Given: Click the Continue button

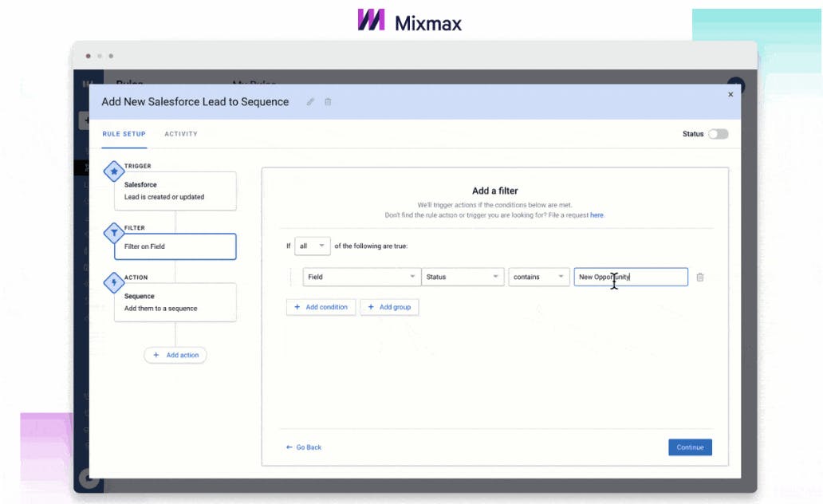Looking at the screenshot, I should 689,447.
